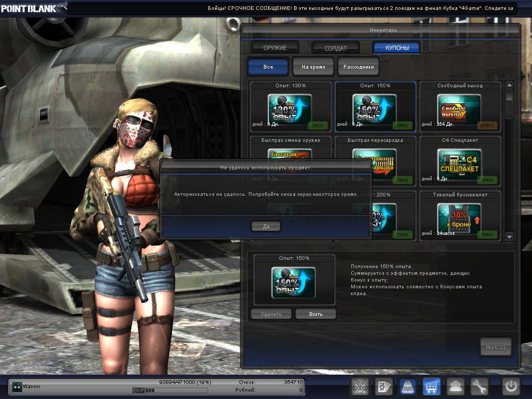This screenshot has height=399, width=532.
Task: Click the 'Не удалось использовать предмет.' dialog title
Action: (x=265, y=168)
